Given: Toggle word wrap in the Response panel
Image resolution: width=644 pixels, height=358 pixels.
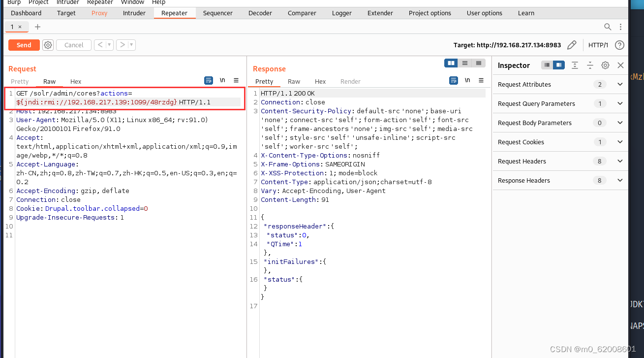Looking at the screenshot, I should coord(454,80).
